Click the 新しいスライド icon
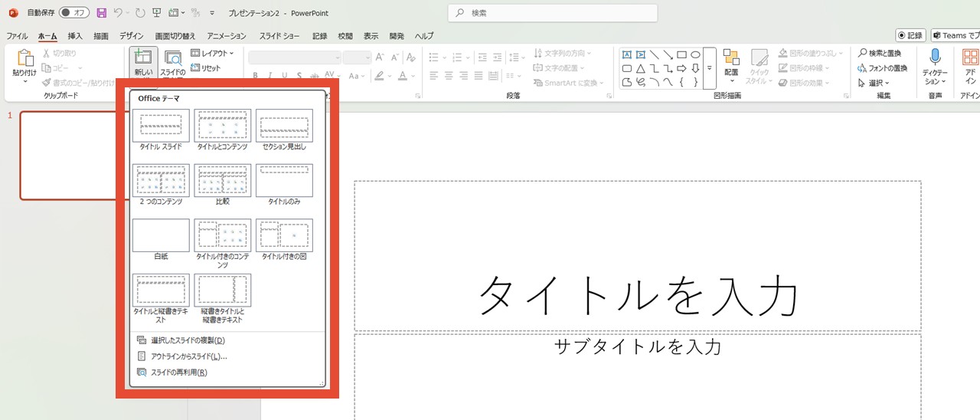The width and height of the screenshot is (980, 420). [x=143, y=57]
